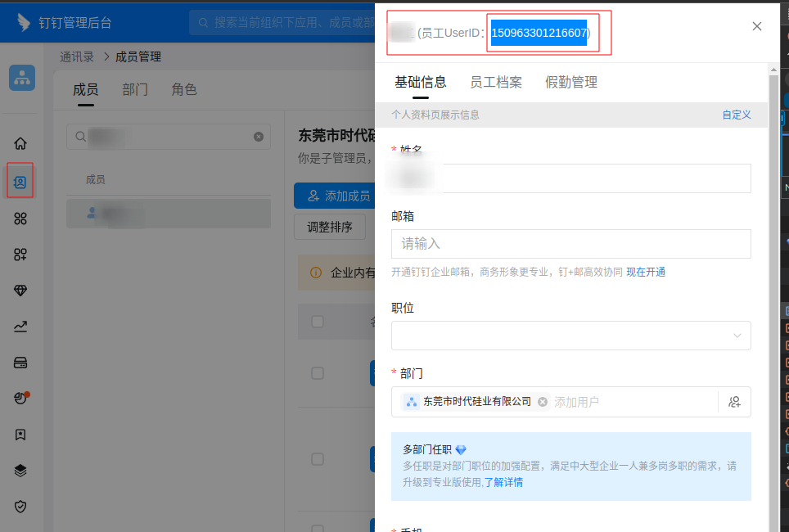Click the shield security icon in sidebar
This screenshot has width=789, height=532.
(20, 507)
